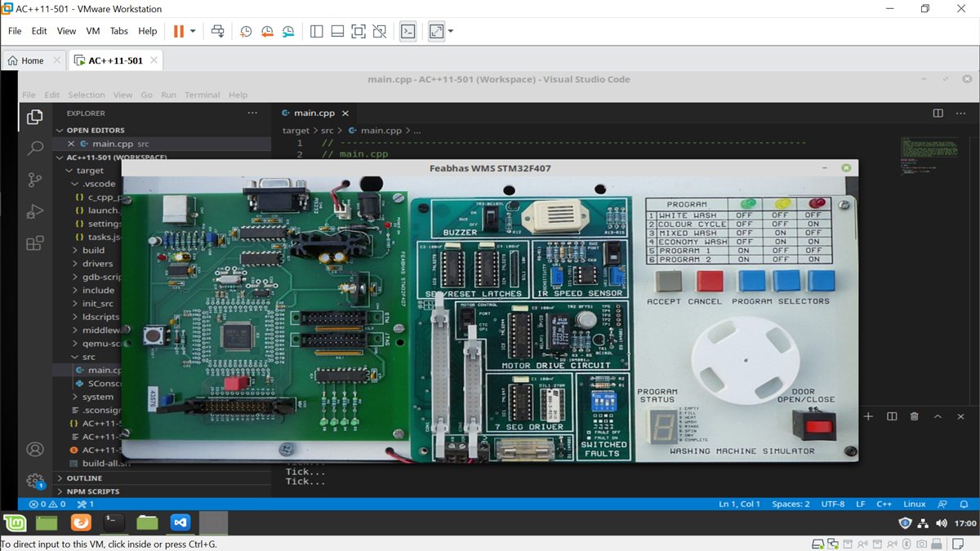The image size is (980, 551).
Task: Open the Source Control view icon
Action: pyautogui.click(x=33, y=180)
